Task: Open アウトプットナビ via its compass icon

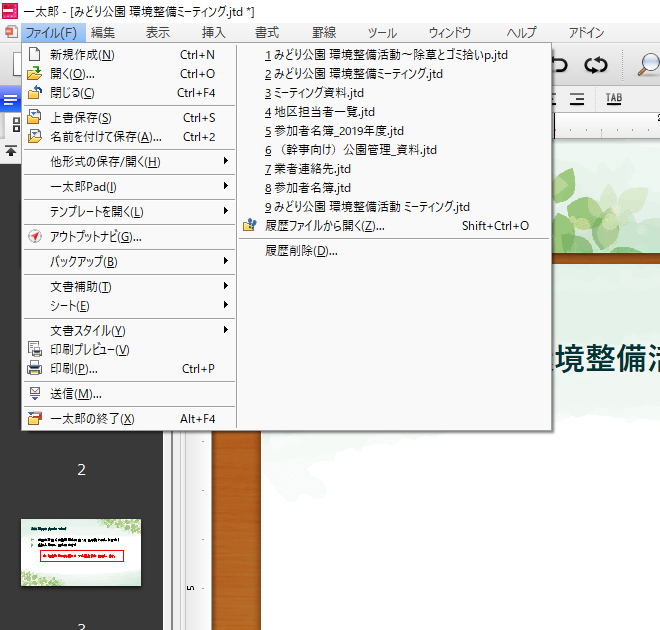Action: click(x=35, y=237)
